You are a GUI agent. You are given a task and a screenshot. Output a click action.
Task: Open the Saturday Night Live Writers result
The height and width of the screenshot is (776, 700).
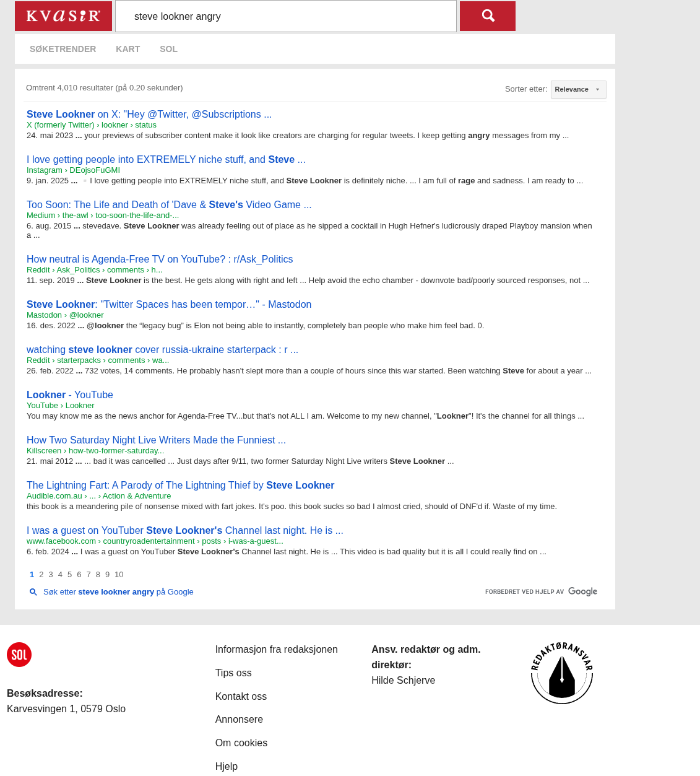tap(156, 440)
